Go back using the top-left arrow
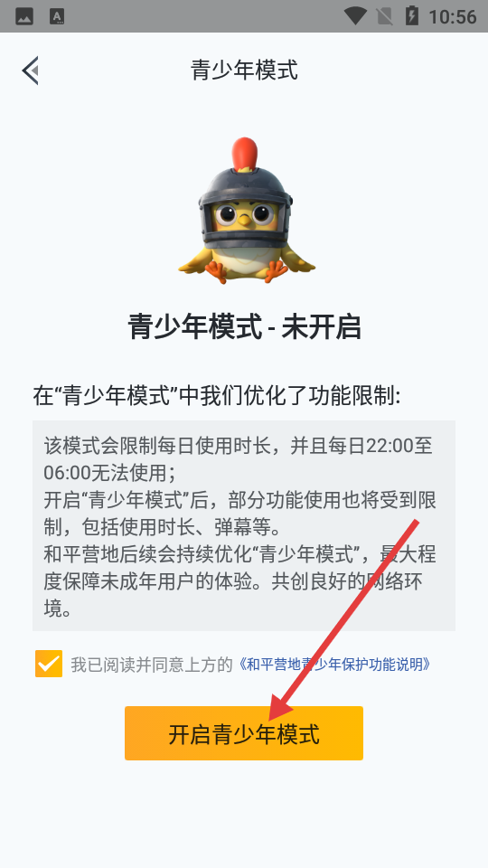This screenshot has width=488, height=868. click(x=30, y=71)
